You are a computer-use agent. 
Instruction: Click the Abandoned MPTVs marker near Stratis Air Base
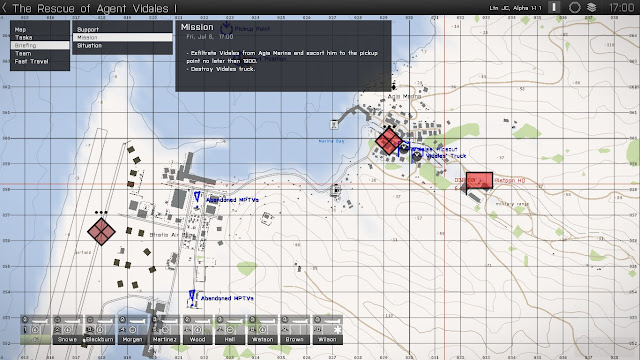[x=197, y=197]
